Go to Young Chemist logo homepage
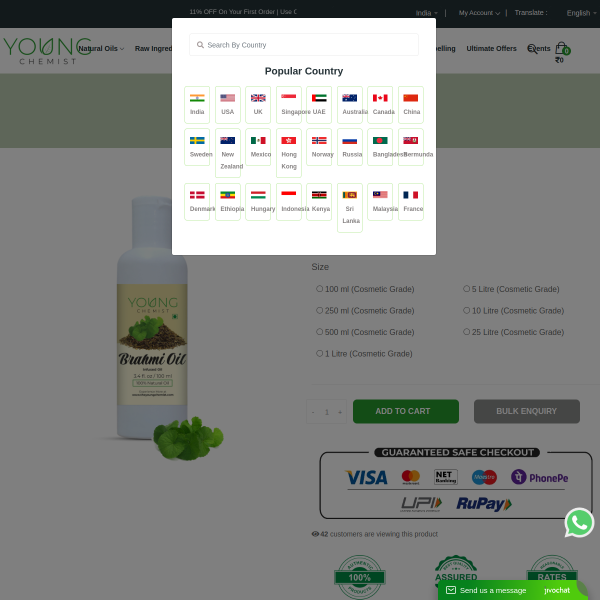600x600 pixels. 47,51
